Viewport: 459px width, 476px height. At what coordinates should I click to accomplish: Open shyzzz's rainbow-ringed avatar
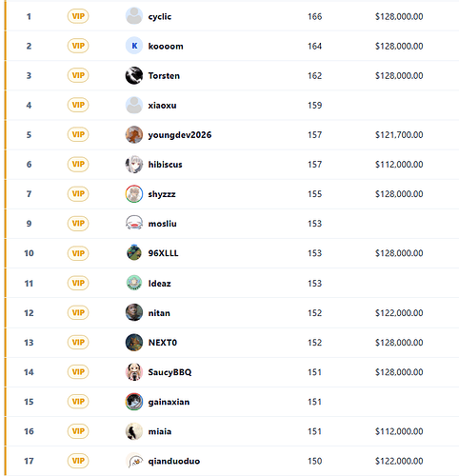point(134,193)
